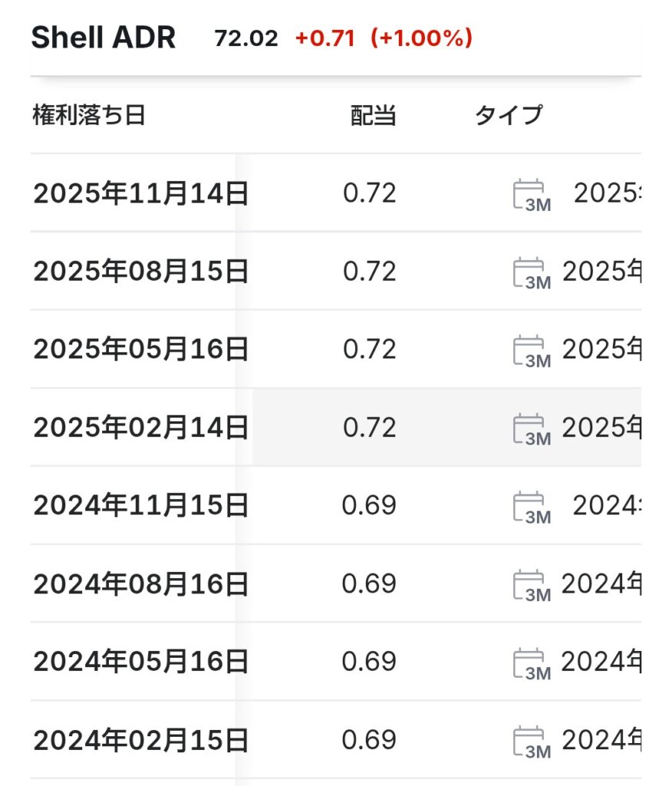Click 3M calendar icon in 2024年02月15日 row
Viewport: 672px width, 786px height.
pyautogui.click(x=531, y=741)
